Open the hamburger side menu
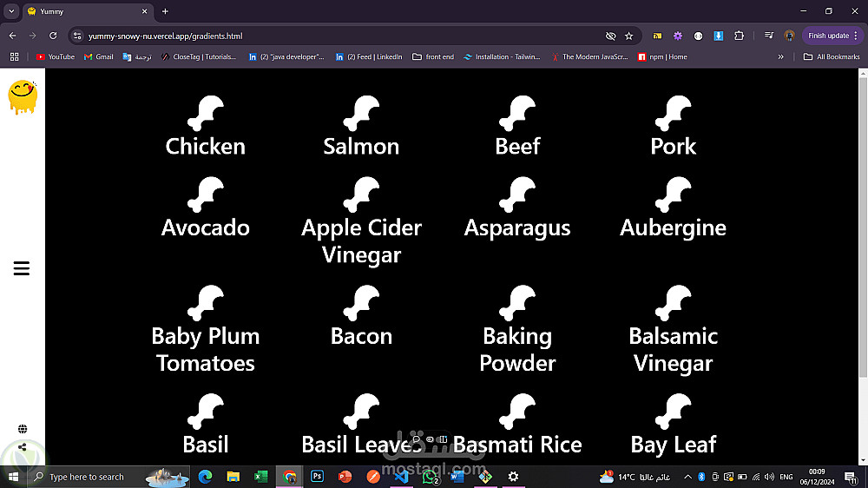This screenshot has height=488, width=868. [22, 268]
